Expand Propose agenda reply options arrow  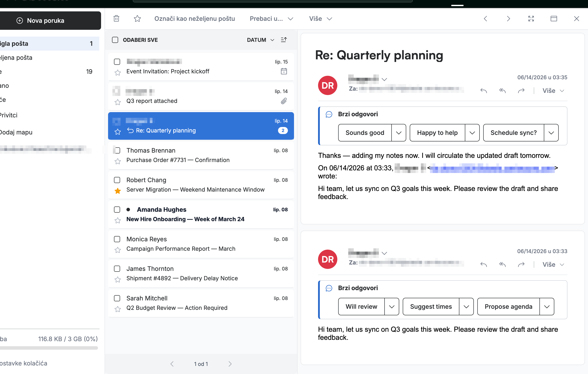[547, 307]
